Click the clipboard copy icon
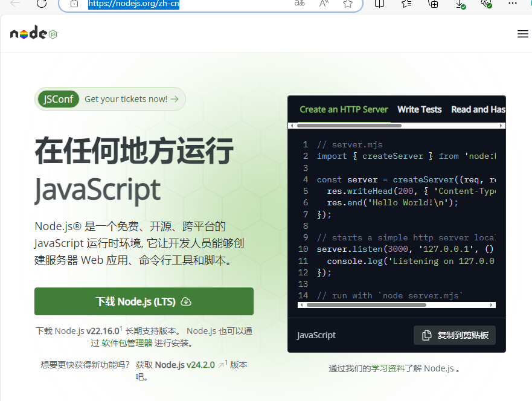 coord(426,335)
